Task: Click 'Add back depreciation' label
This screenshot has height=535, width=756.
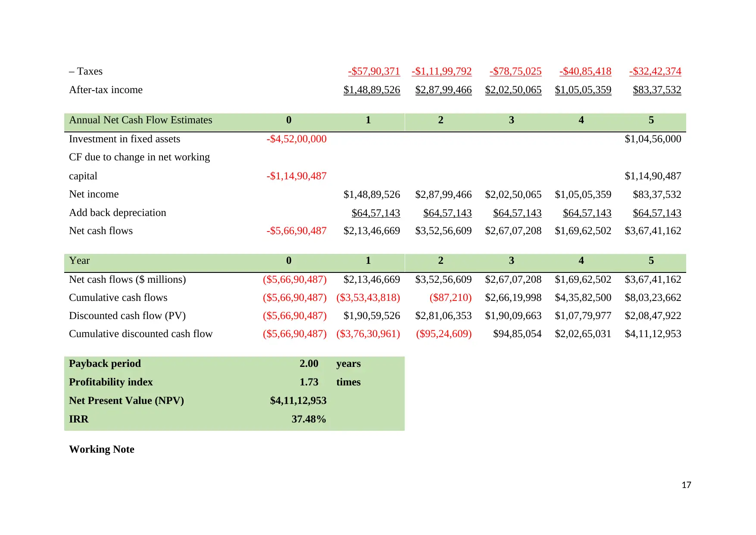Action: pos(117,213)
